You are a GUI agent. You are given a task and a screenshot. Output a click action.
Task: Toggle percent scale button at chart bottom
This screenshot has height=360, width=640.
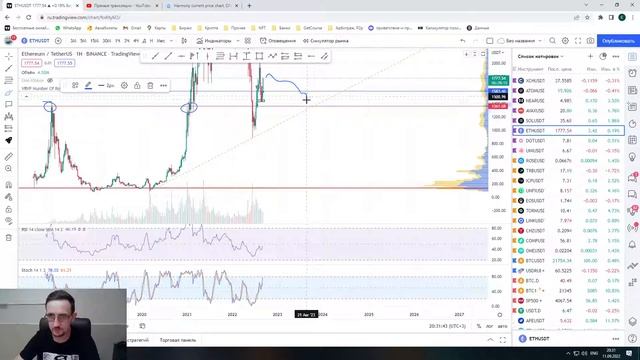(478, 326)
